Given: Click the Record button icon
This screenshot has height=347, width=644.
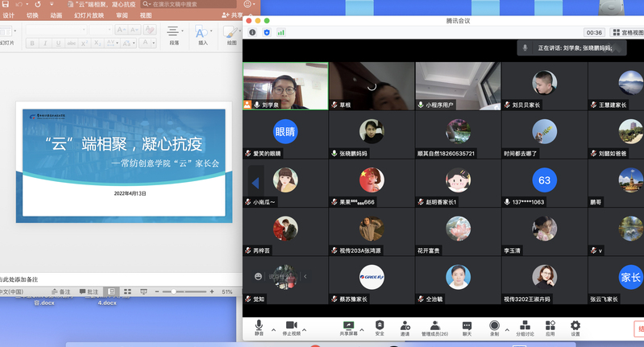Looking at the screenshot, I should pos(494,325).
